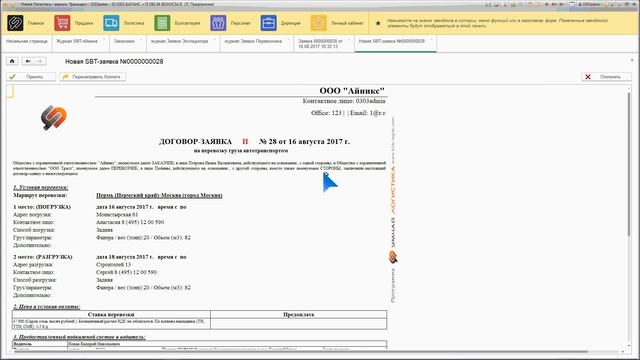Open the Персонал section icon
Viewport: 640px width, 360px height.
(x=218, y=23)
